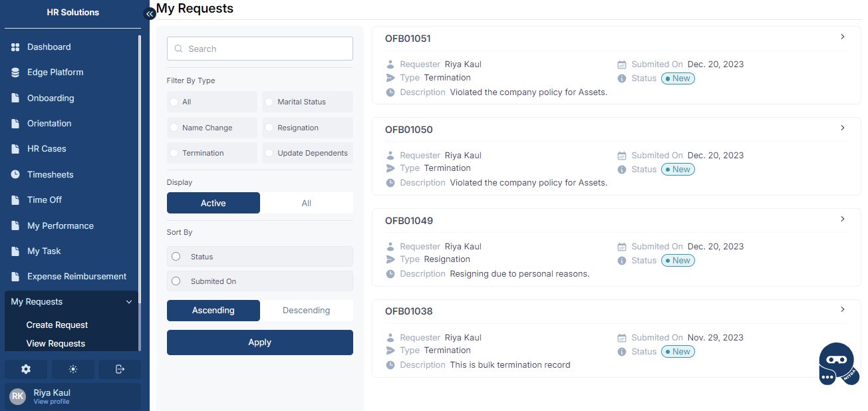The image size is (868, 411).
Task: Click the RK avatar circle
Action: tap(18, 396)
